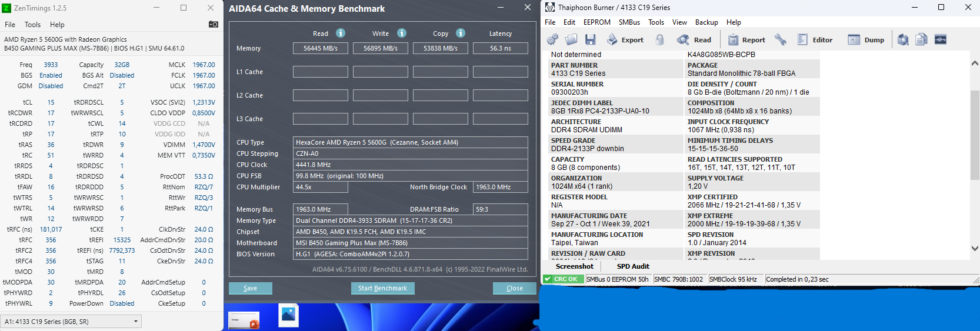Screen dimensions: 980x331
Task: Click the Dump toolbar button
Action: coord(866,39)
